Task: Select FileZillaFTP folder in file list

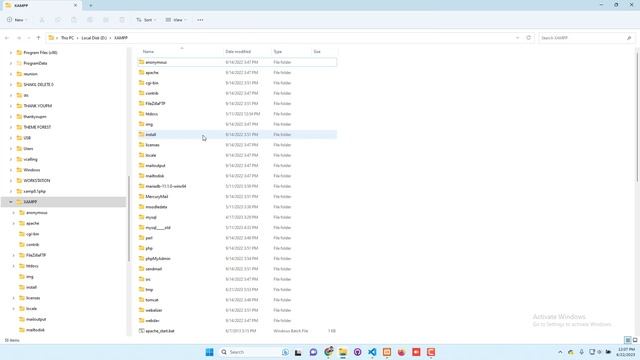Action: tap(237, 103)
